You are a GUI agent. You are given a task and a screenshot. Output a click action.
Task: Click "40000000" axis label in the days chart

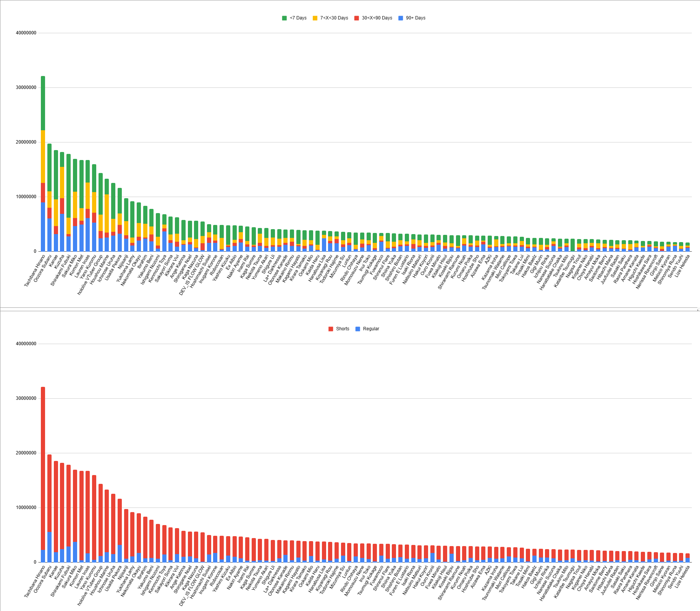[26, 33]
